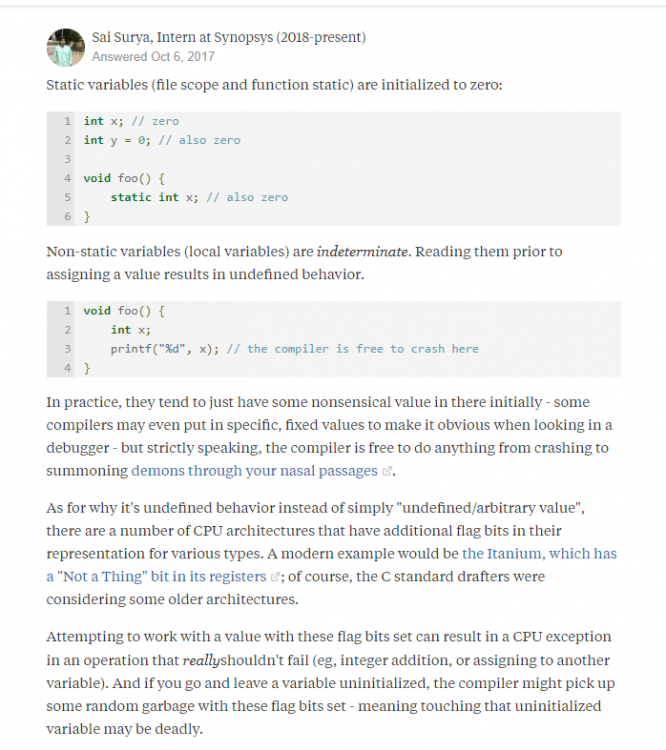Follow the "demons through your nasal passages" link
The image size is (666, 750).
(254, 471)
